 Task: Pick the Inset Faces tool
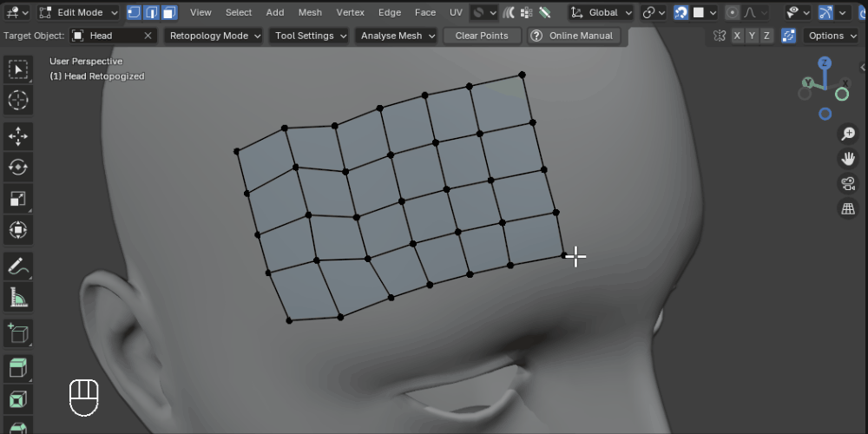(18, 398)
